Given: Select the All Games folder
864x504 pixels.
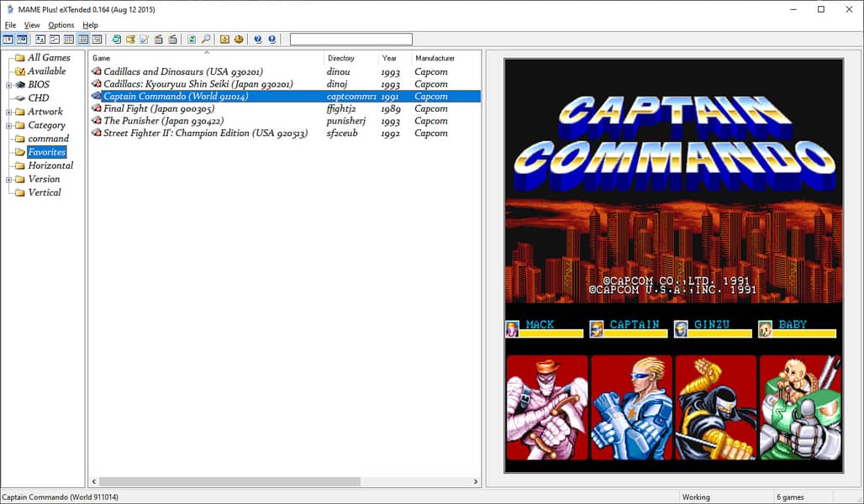Looking at the screenshot, I should [x=49, y=57].
